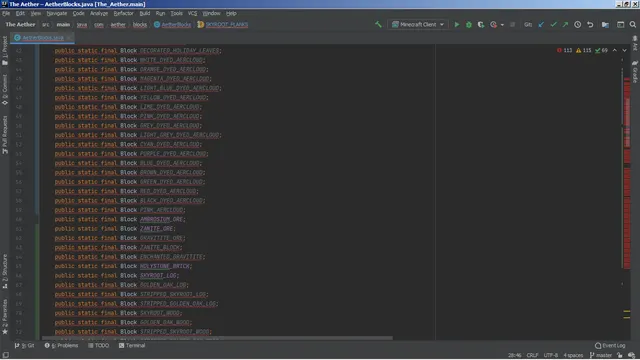Jump to next highlighted error arrow

(x=624, y=50)
